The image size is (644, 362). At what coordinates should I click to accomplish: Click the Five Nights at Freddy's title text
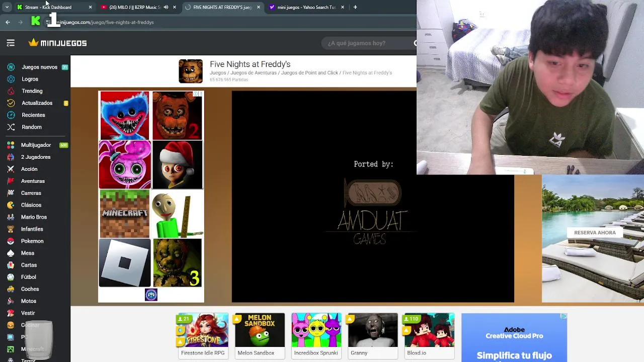coord(250,64)
